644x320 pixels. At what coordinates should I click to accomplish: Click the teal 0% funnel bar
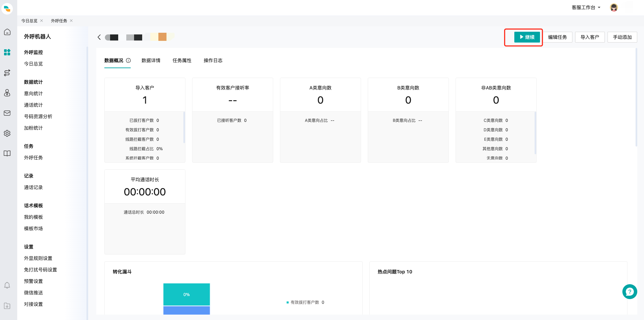(186, 294)
